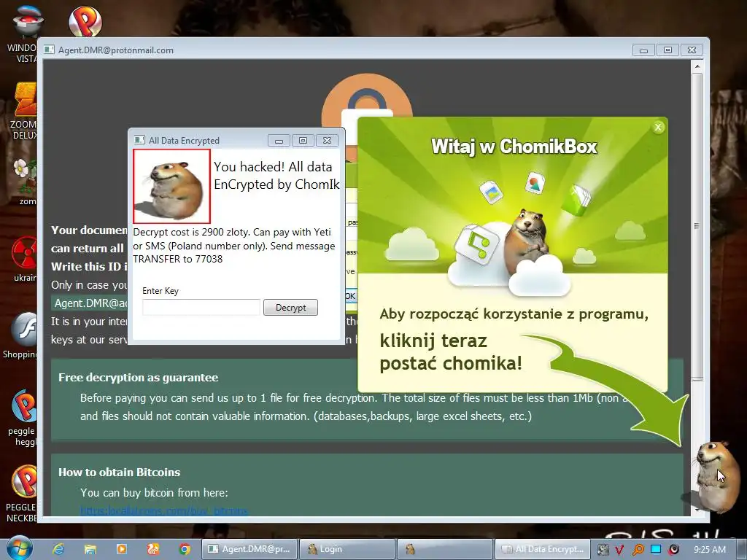The height and width of the screenshot is (560, 747).
Task: Open Windows Media Player taskbar icon
Action: pos(122,549)
